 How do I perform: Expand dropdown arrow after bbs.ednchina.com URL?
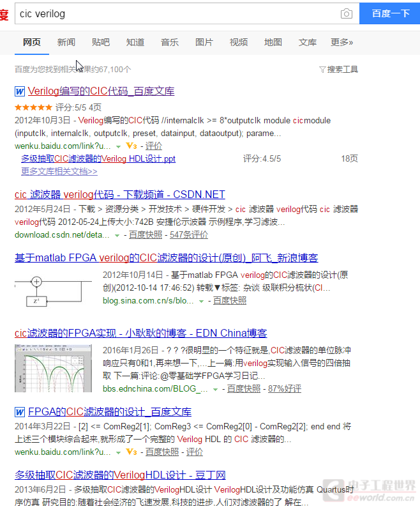215,390
